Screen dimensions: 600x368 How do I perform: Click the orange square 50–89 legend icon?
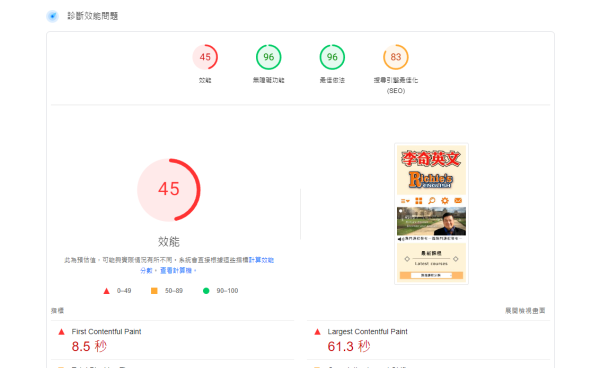(154, 291)
